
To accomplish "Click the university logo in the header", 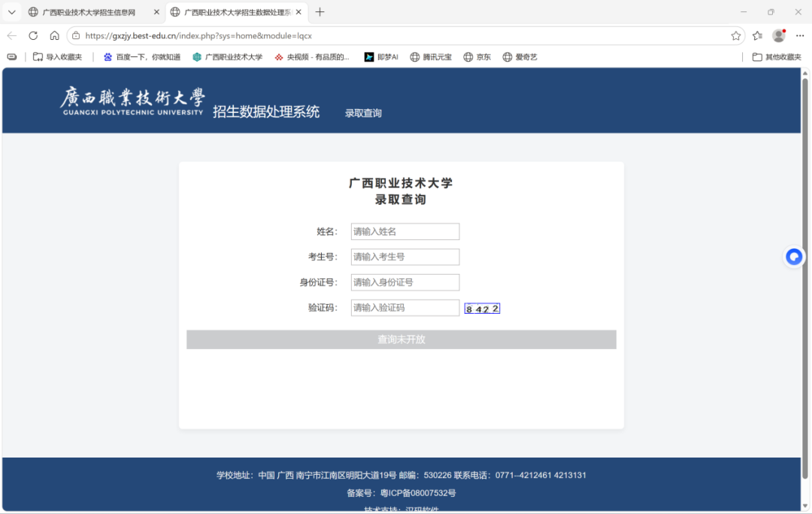I will [132, 101].
